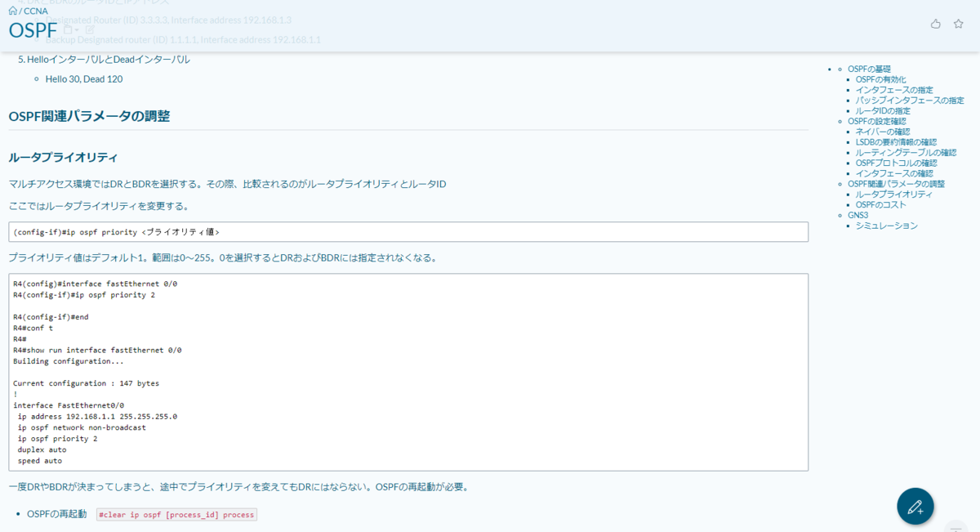Click the ip ospf priority syntax code box
Screen dimensions: 980x532
(408, 232)
